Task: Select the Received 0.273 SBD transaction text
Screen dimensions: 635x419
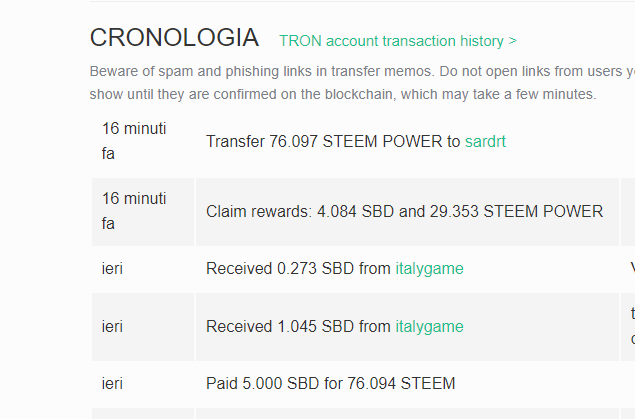Action: coord(335,268)
